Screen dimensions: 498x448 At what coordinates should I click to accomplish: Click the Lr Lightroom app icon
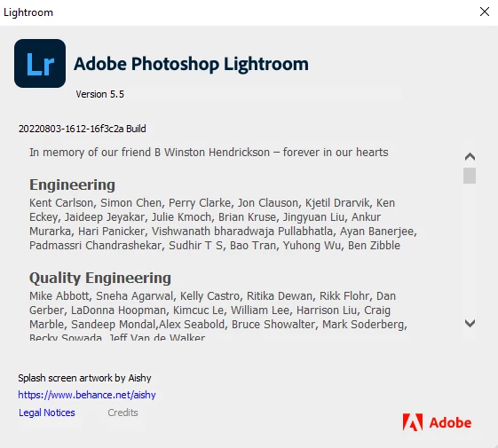40,64
